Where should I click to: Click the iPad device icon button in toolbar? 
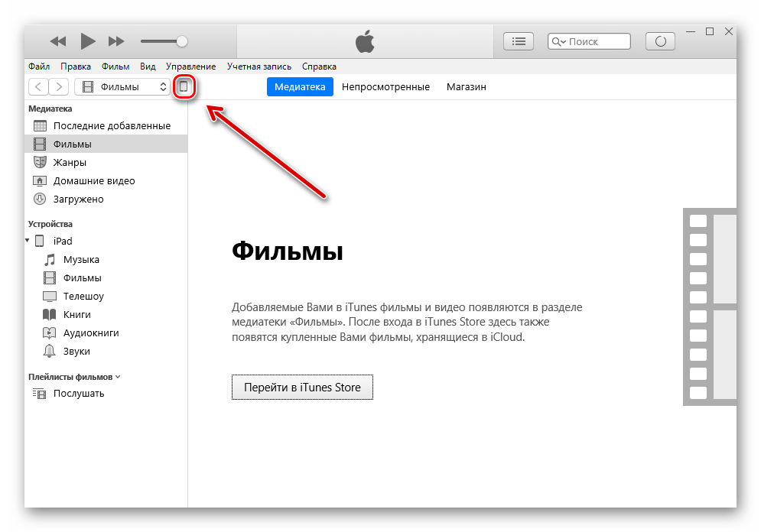[184, 87]
